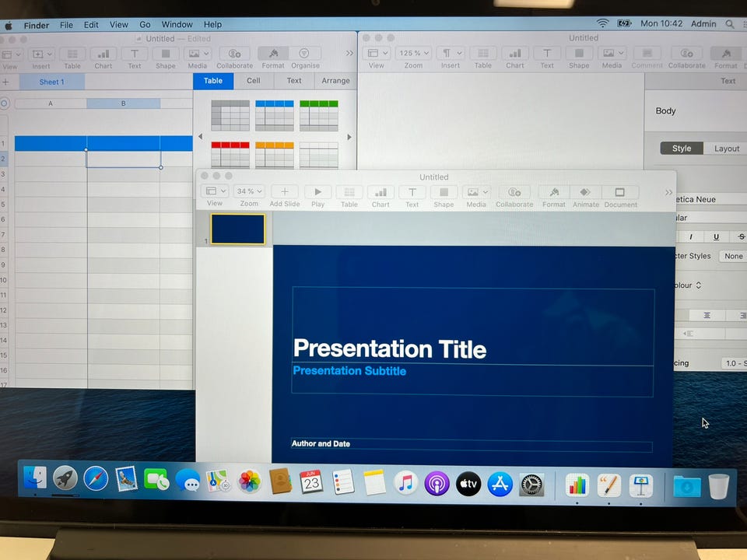Image resolution: width=747 pixels, height=560 pixels.
Task: Add a new sheet in Numbers
Action: (5, 82)
